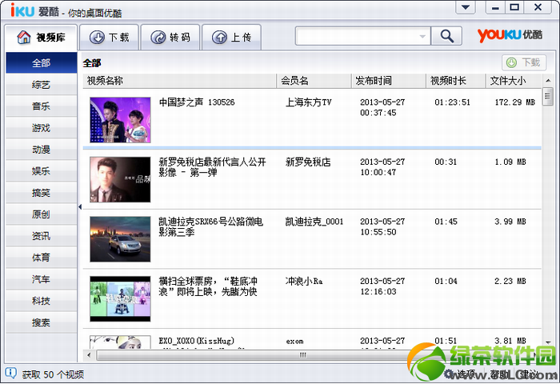The width and height of the screenshot is (560, 392).
Task: Choose the 科技 category
Action: click(x=41, y=301)
